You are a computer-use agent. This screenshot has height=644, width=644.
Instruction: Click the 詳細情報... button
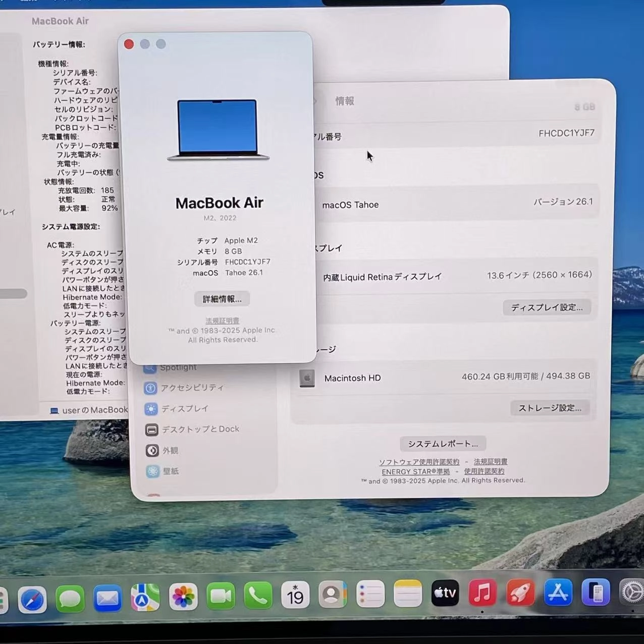(222, 299)
